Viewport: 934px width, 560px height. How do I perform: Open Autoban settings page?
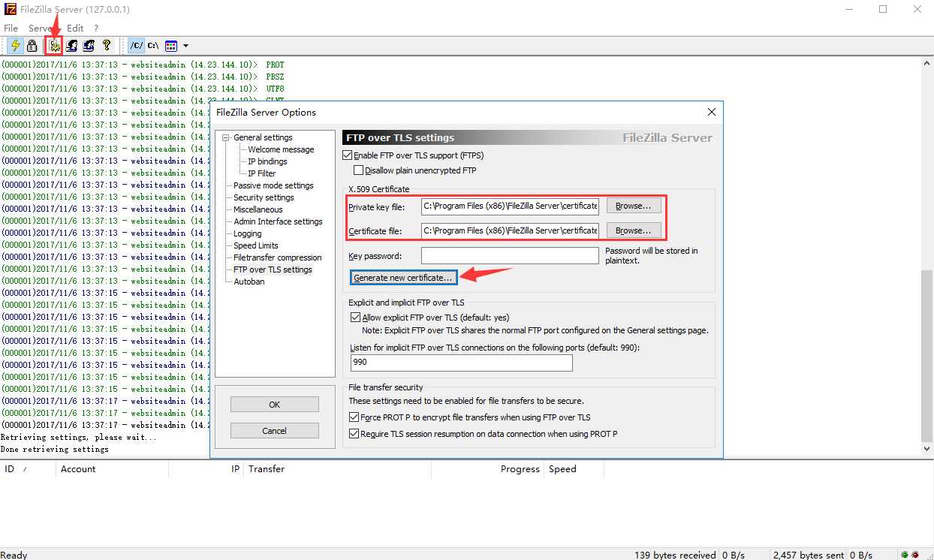point(249,282)
